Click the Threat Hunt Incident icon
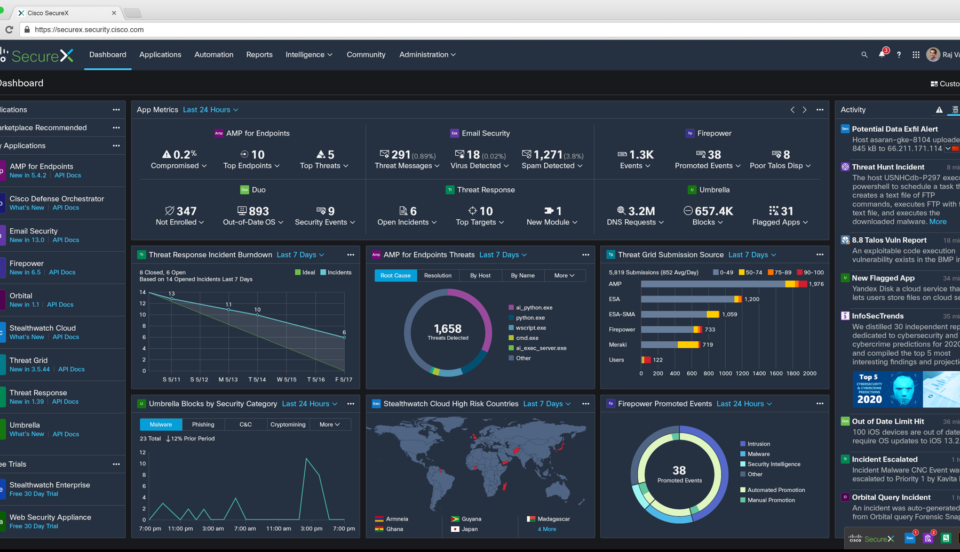This screenshot has height=552, width=960. click(845, 166)
